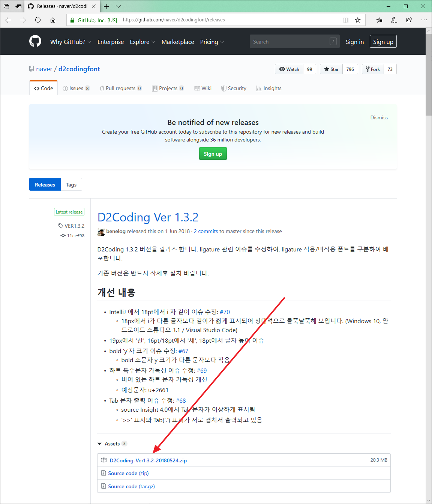Image resolution: width=432 pixels, height=504 pixels.
Task: Open the d2codingfont repository link
Action: pos(79,69)
